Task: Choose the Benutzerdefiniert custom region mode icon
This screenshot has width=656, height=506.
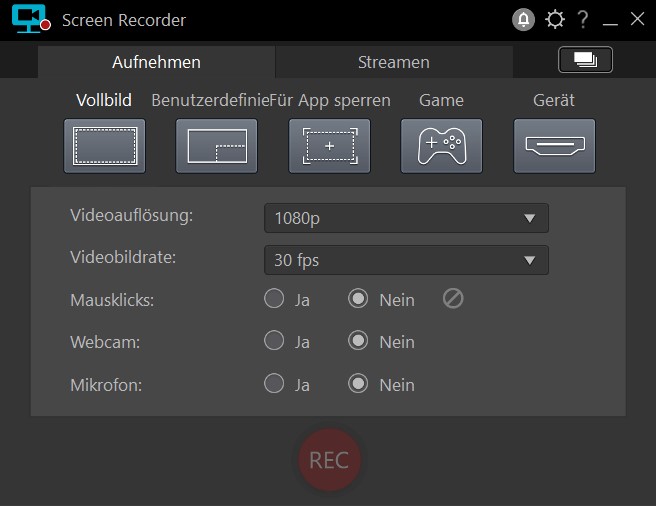Action: pos(217,146)
